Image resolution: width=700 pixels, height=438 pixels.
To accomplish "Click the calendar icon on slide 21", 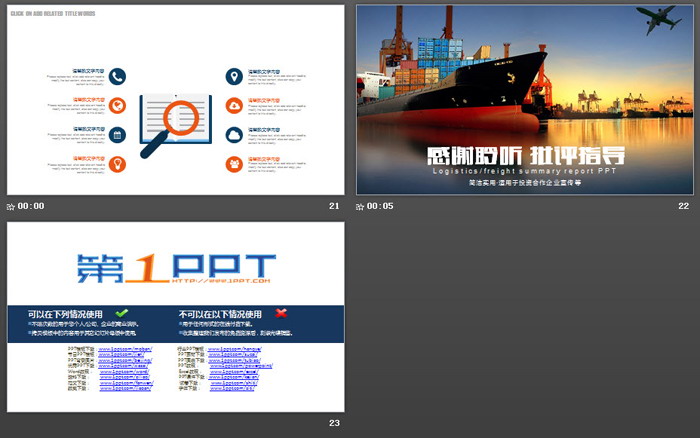I will pyautogui.click(x=117, y=134).
